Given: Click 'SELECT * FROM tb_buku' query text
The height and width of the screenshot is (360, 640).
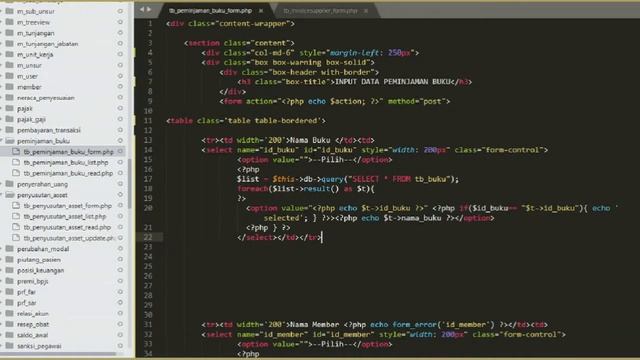Looking at the screenshot, I should [398, 179].
